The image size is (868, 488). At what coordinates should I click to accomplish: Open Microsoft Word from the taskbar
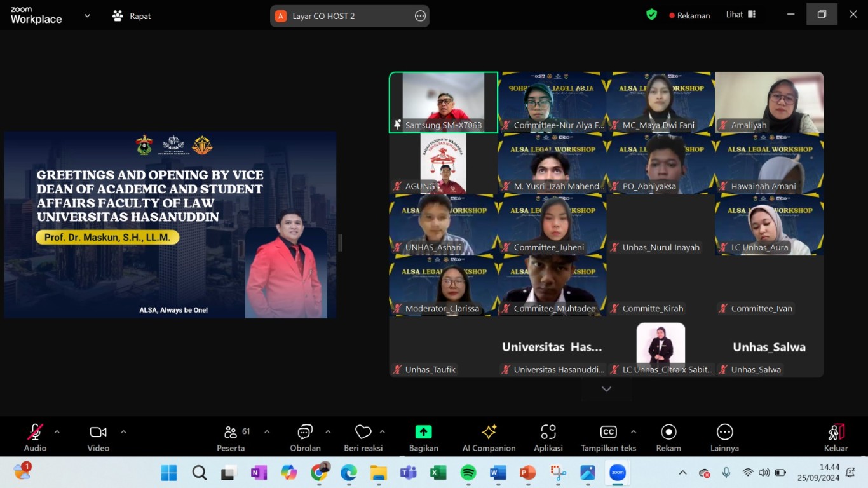(498, 473)
